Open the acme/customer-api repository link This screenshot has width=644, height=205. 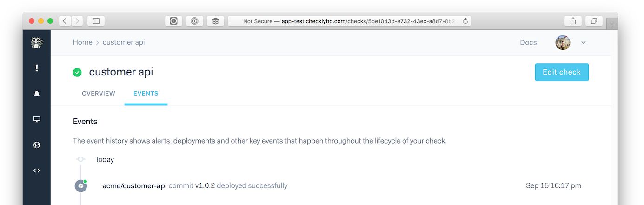coord(134,185)
